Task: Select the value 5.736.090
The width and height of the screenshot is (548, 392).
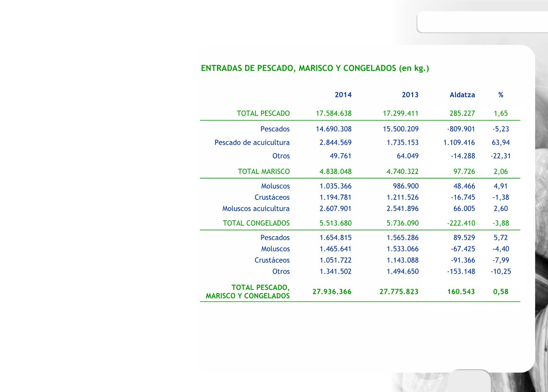Action: (x=403, y=223)
